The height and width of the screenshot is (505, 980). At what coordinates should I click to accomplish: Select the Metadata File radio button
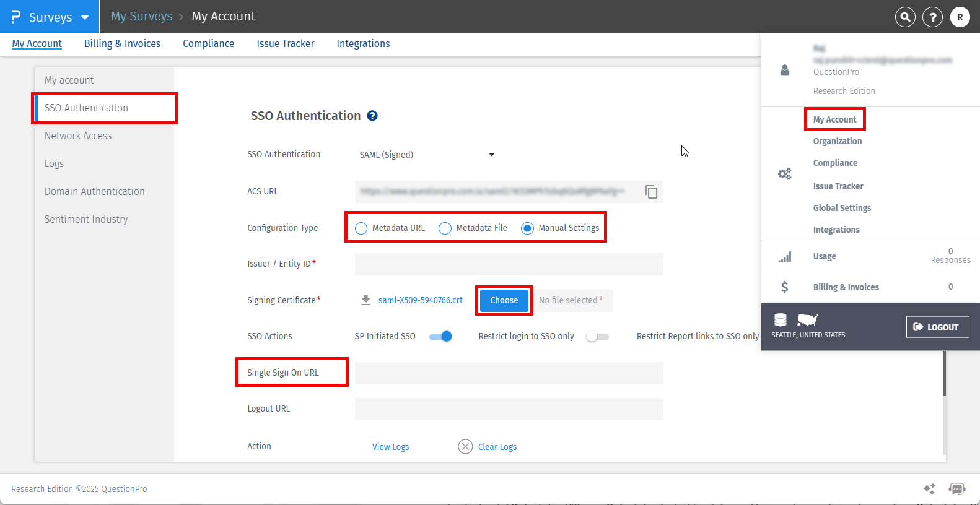click(x=445, y=228)
